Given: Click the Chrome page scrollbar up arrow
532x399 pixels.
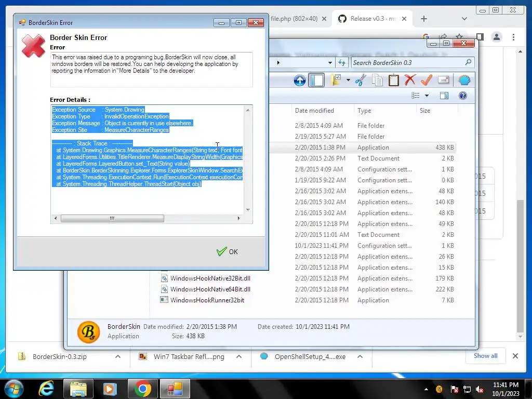Looking at the screenshot, I should pyautogui.click(x=520, y=51).
